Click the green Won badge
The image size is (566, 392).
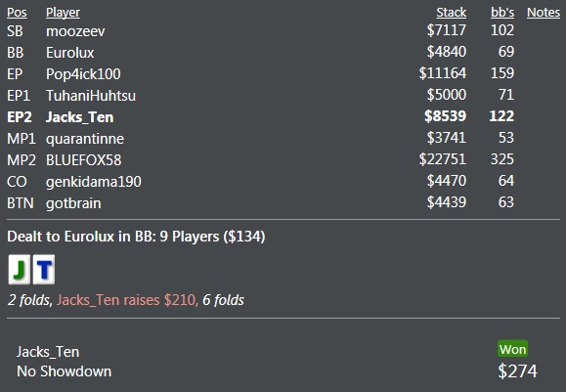click(512, 349)
